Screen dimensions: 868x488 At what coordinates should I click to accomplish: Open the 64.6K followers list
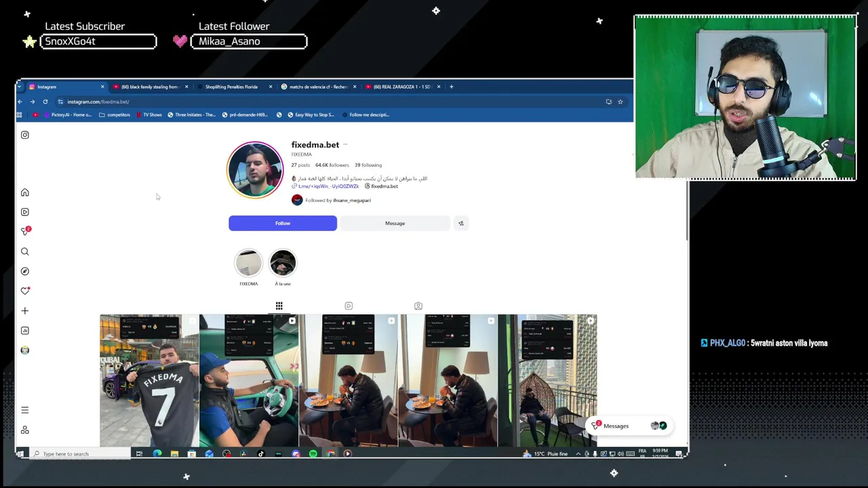332,165
